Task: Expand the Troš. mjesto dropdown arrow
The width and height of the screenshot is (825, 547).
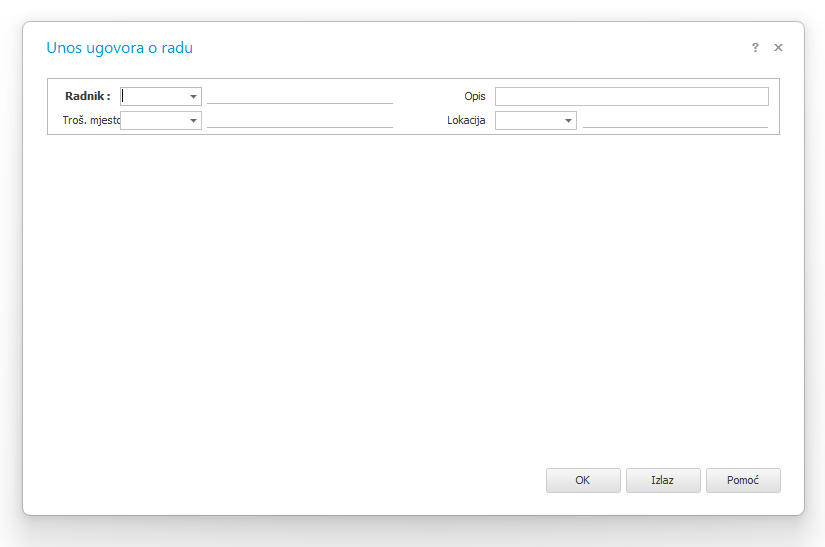Action: (193, 121)
